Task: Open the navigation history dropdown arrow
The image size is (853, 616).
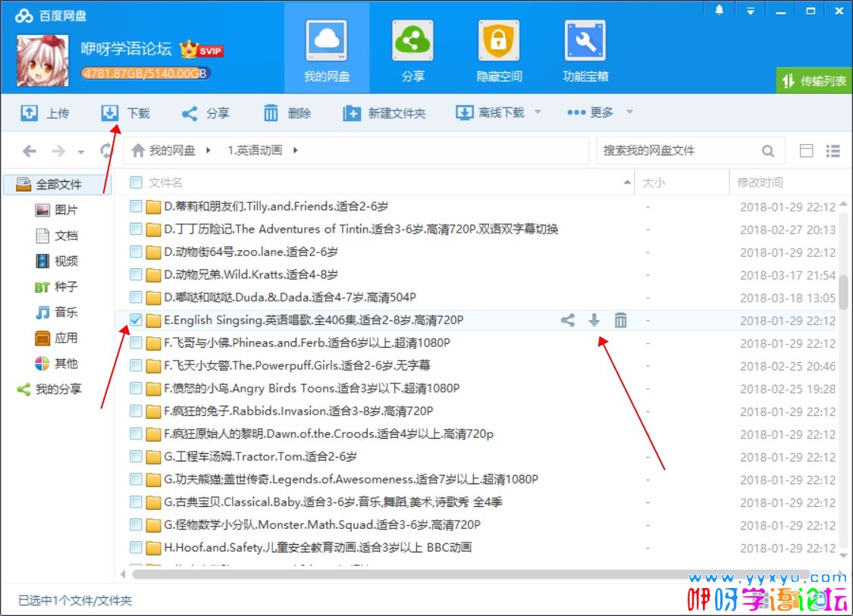Action: (80, 152)
